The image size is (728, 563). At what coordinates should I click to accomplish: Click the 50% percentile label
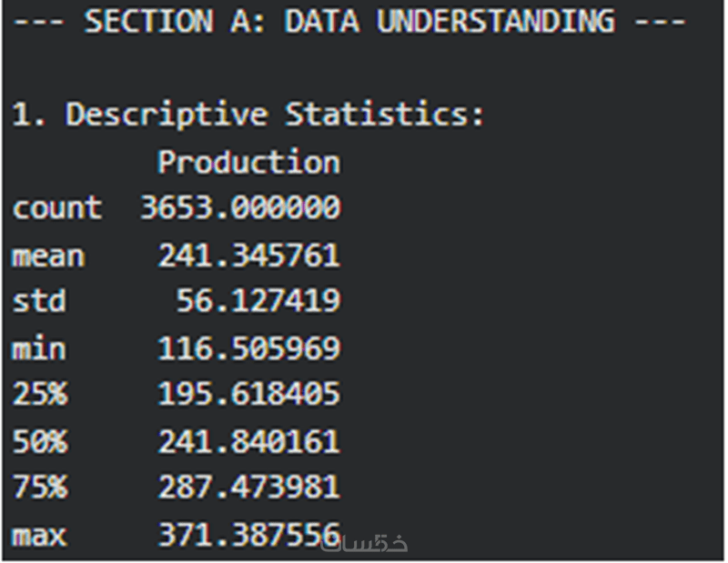point(38,442)
